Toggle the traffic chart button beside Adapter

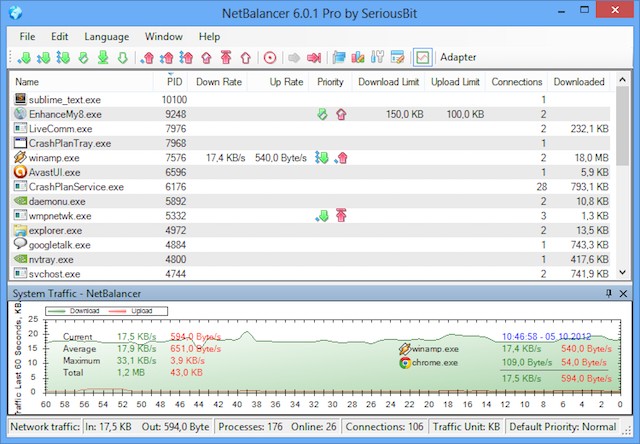point(422,57)
